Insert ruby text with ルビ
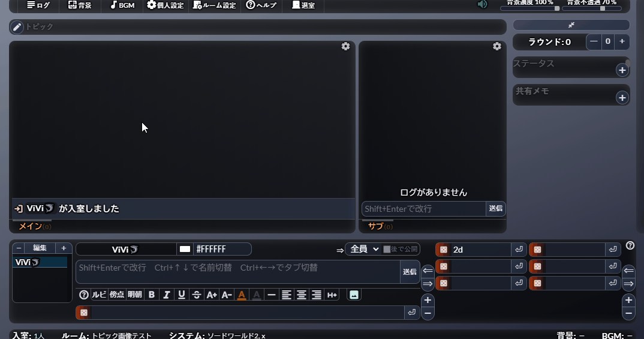The height and width of the screenshot is (339, 644). pyautogui.click(x=99, y=295)
